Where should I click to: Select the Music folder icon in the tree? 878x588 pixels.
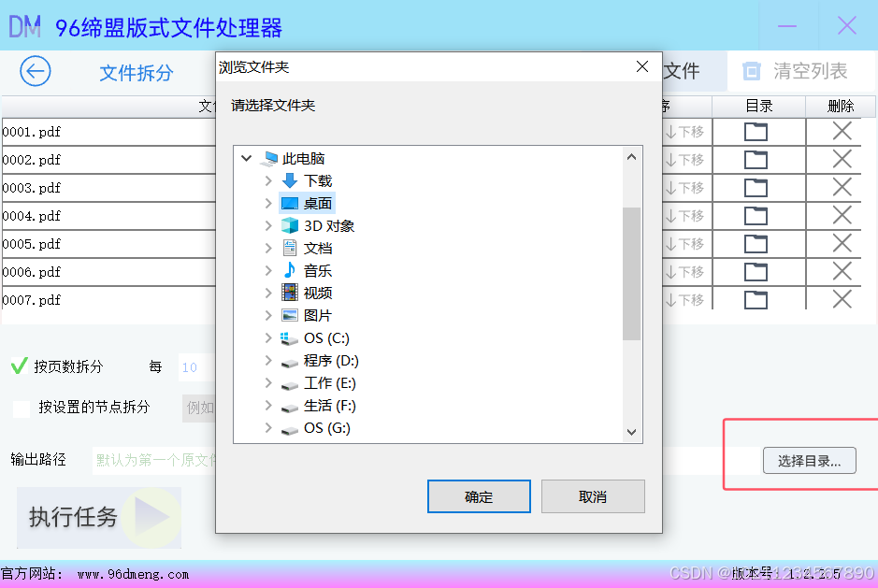coord(290,270)
